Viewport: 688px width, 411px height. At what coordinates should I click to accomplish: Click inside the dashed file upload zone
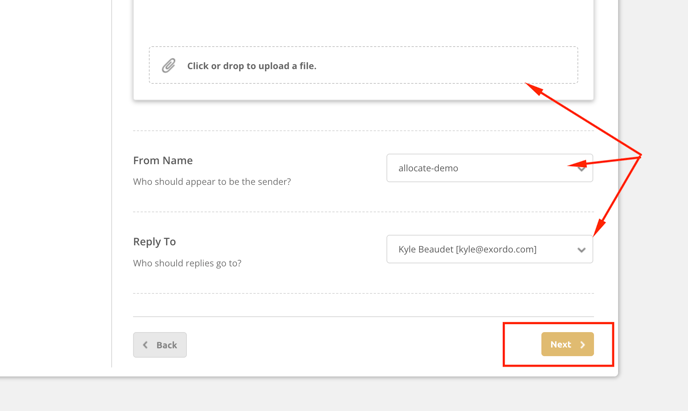(420, 65)
